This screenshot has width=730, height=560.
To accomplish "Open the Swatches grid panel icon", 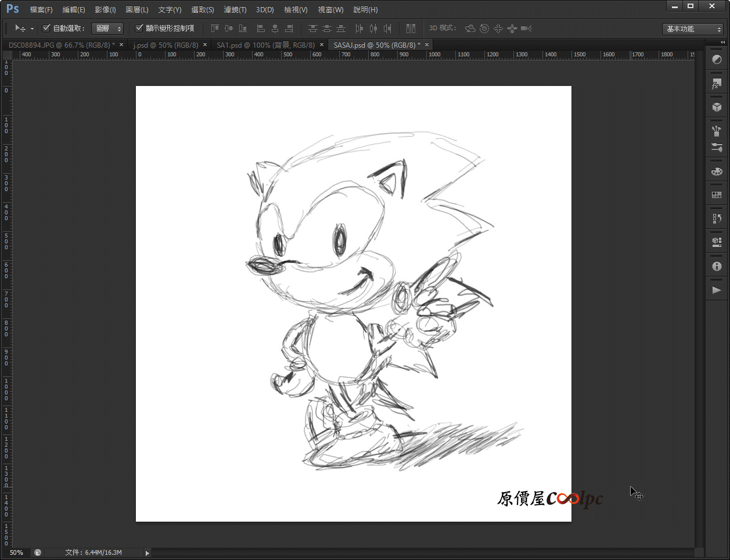I will coord(717,195).
